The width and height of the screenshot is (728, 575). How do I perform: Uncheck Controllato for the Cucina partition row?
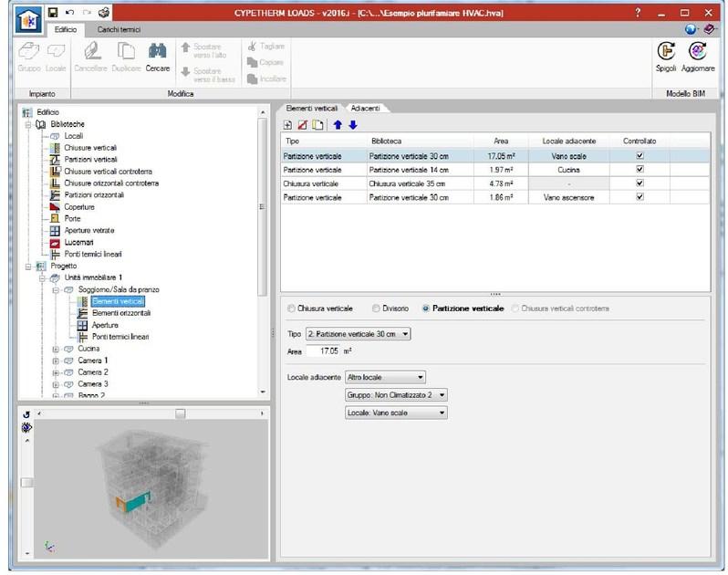tap(640, 170)
